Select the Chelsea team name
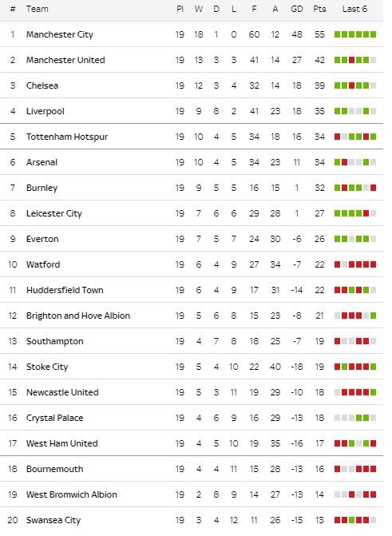 click(x=42, y=85)
